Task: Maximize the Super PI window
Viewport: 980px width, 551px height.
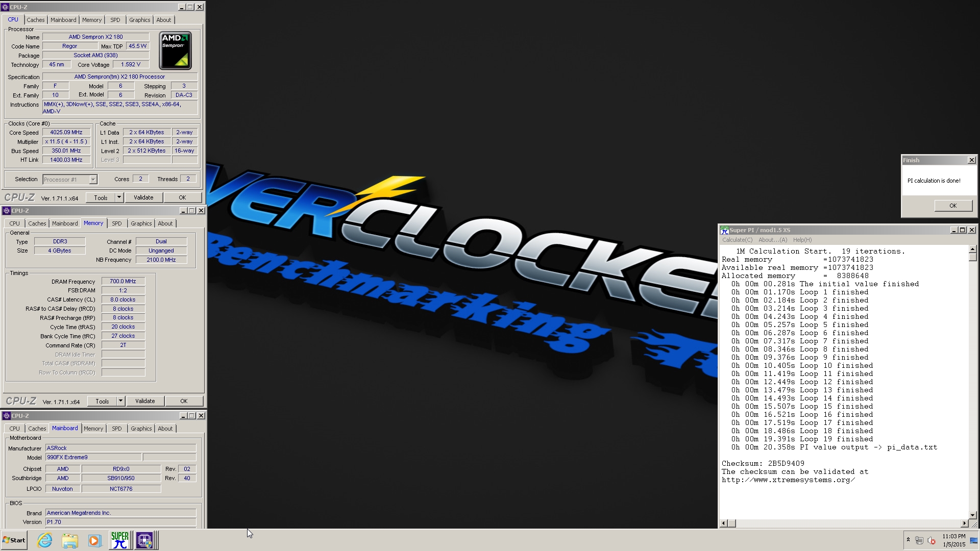Action: pos(963,230)
